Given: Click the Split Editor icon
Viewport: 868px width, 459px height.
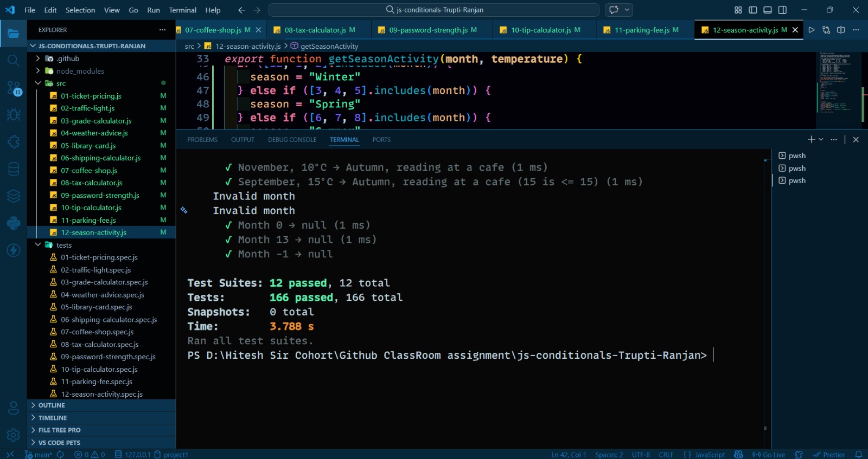Looking at the screenshot, I should pos(841,30).
